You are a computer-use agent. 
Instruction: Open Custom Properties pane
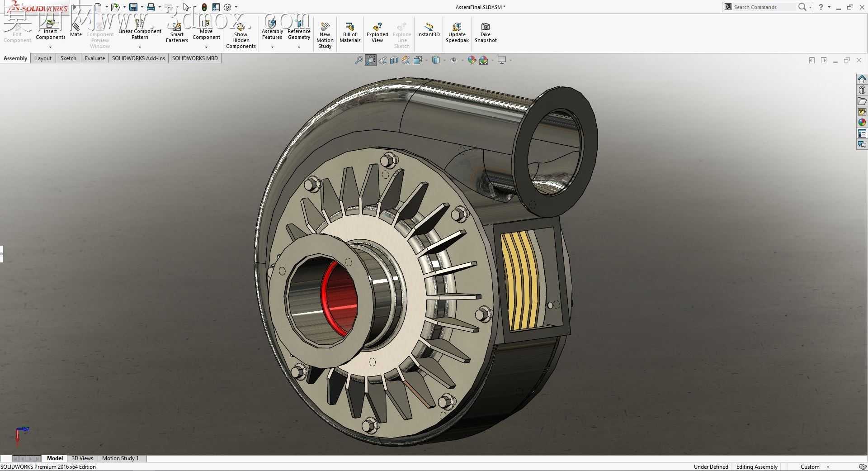862,133
